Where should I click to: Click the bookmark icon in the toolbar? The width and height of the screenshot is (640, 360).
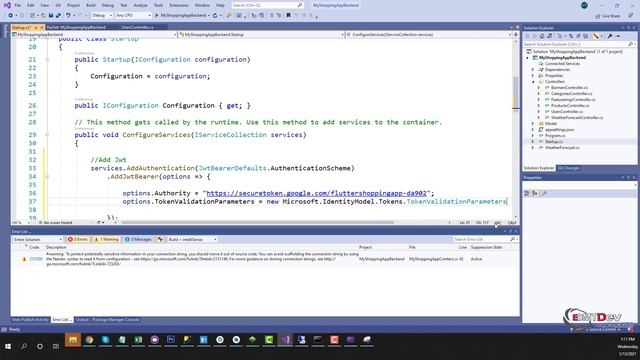pos(288,16)
